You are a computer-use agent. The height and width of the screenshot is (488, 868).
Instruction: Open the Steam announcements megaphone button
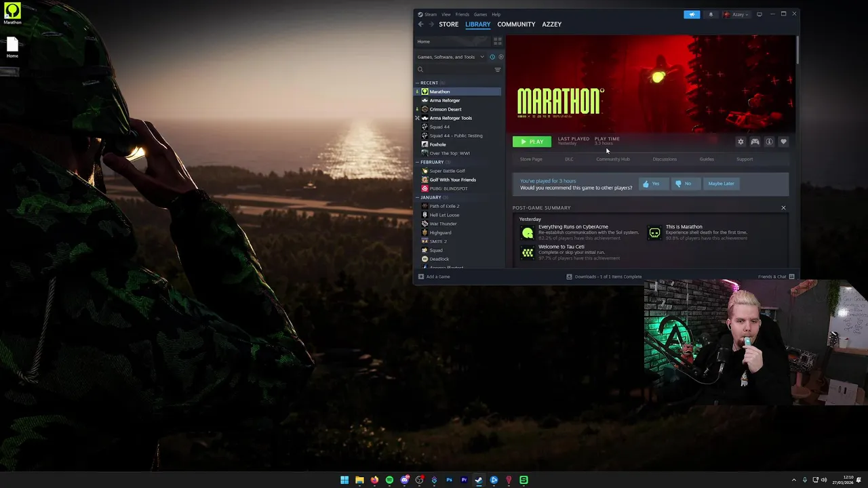coord(692,14)
